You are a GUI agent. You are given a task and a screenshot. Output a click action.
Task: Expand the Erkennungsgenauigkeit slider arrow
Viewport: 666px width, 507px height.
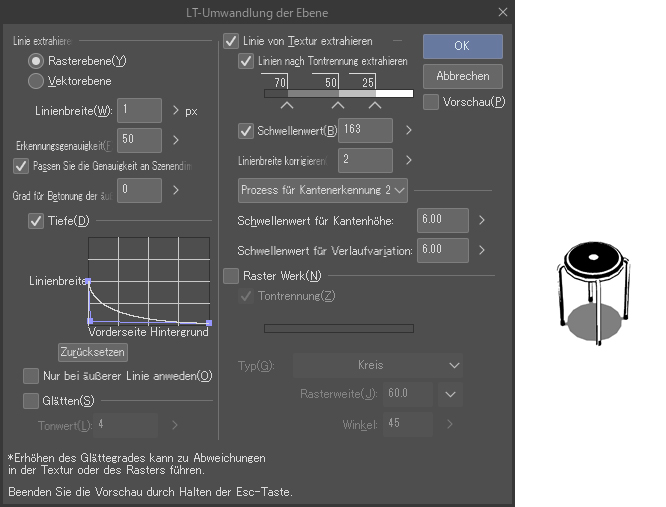176,140
